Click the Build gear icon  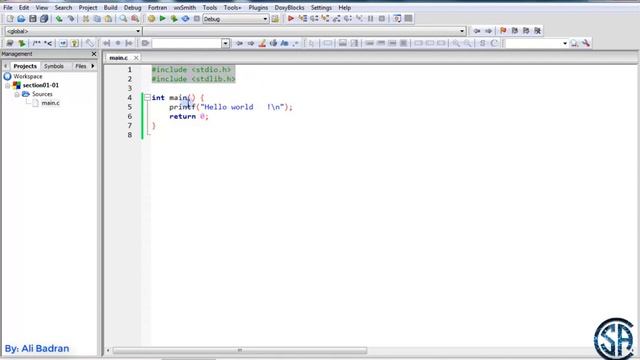[151, 19]
